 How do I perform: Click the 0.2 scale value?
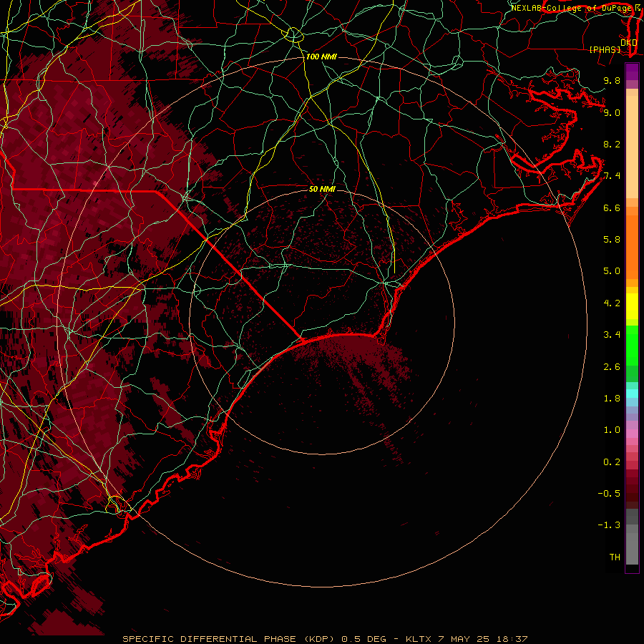(x=612, y=462)
